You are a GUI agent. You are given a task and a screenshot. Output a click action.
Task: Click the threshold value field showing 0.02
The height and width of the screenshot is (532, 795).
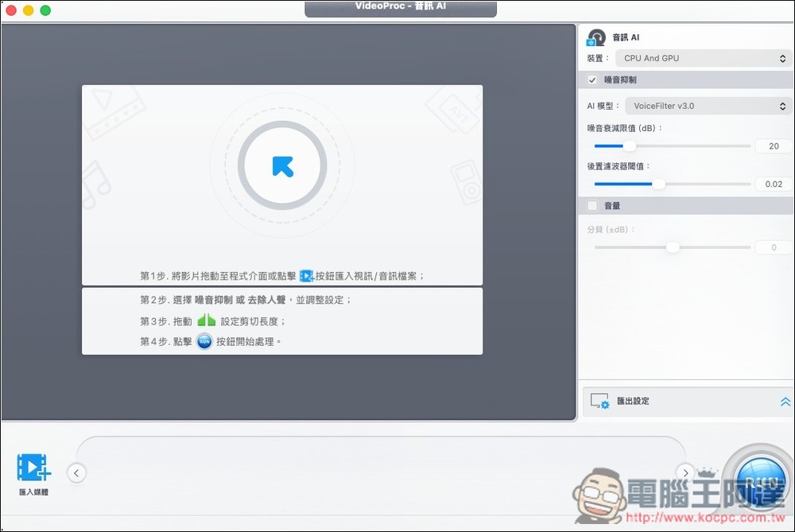pyautogui.click(x=773, y=184)
